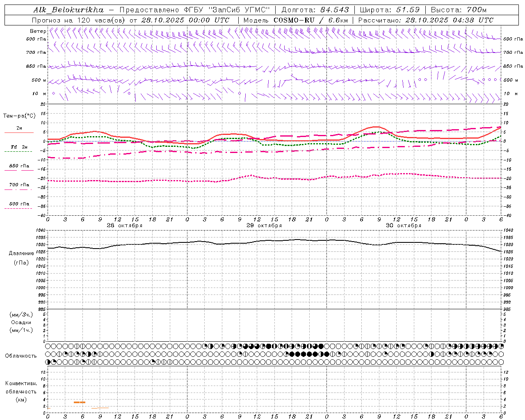Click the 'Модель COSMO-RU / 6.6км' label
Image resolution: width=525 pixels, height=420 pixels.
point(296,20)
